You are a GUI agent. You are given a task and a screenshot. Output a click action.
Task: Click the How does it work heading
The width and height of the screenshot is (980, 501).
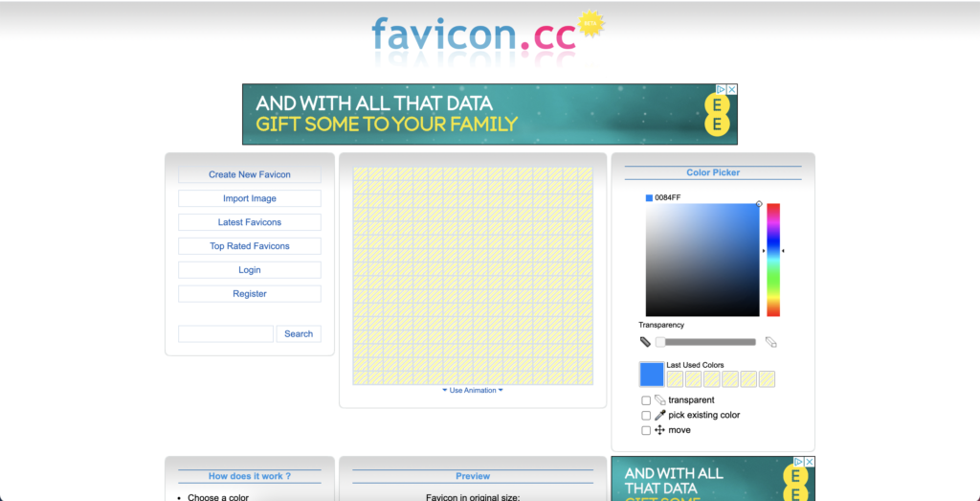[250, 476]
